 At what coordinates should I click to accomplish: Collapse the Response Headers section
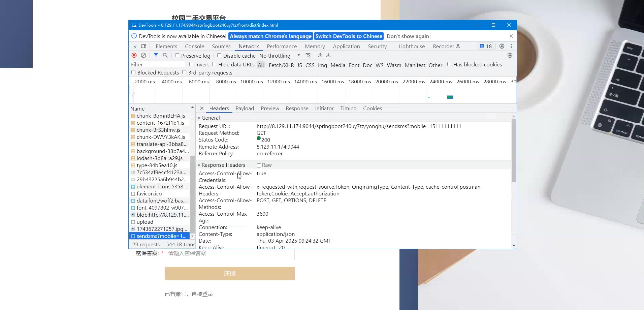pos(199,165)
